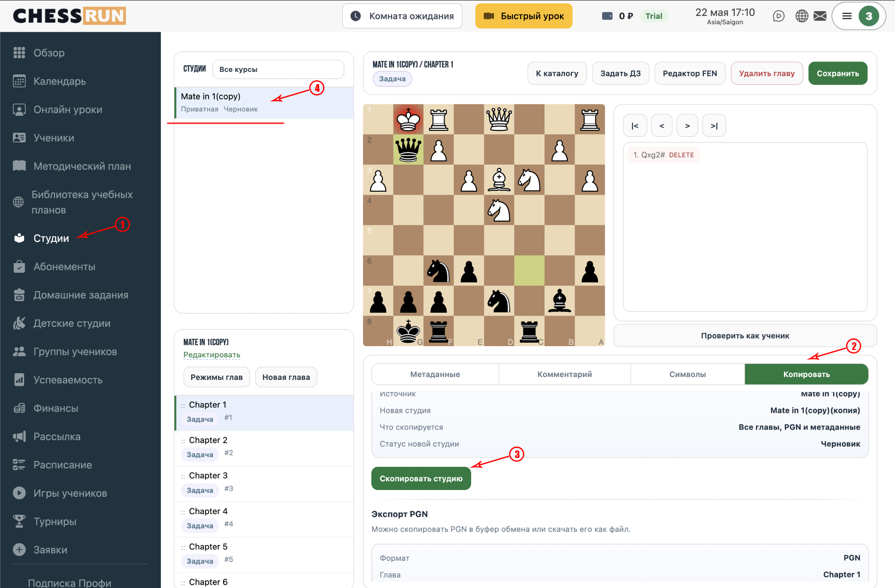The height and width of the screenshot is (588, 895).
Task: Open Успеваемость chart icon
Action: pyautogui.click(x=19, y=380)
